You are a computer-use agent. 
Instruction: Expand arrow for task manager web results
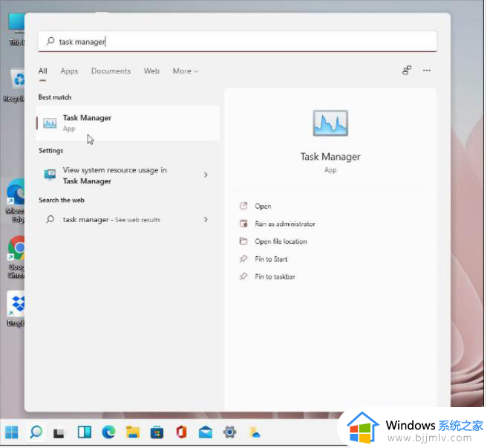[x=206, y=219]
